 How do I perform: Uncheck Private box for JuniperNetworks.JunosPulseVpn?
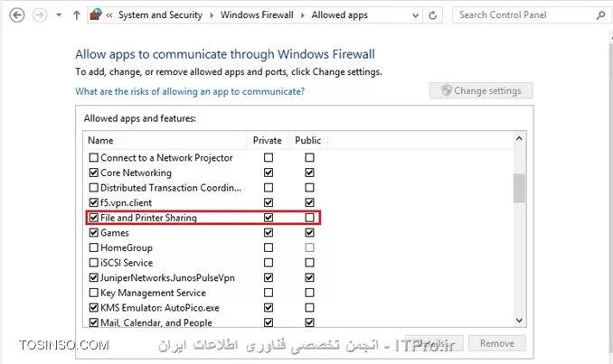click(269, 277)
